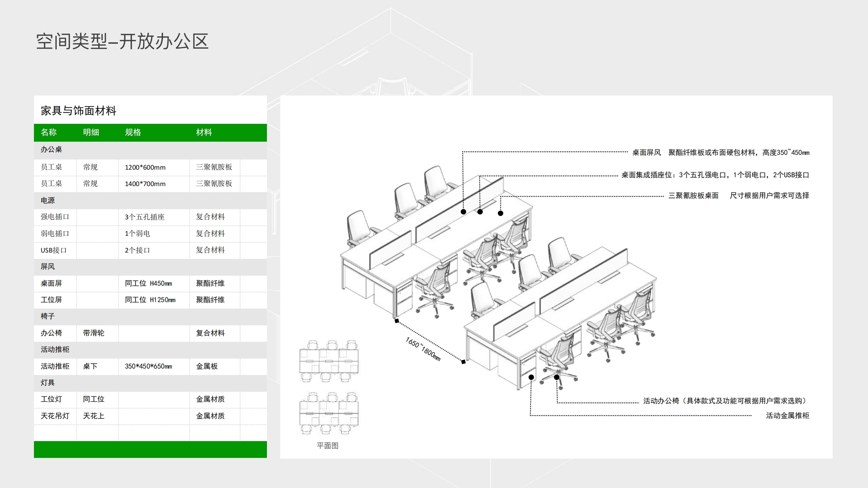Viewport: 868px width, 488px height.
Task: Select the lower floor plan thumbnail above 平面图
Action: (x=329, y=413)
